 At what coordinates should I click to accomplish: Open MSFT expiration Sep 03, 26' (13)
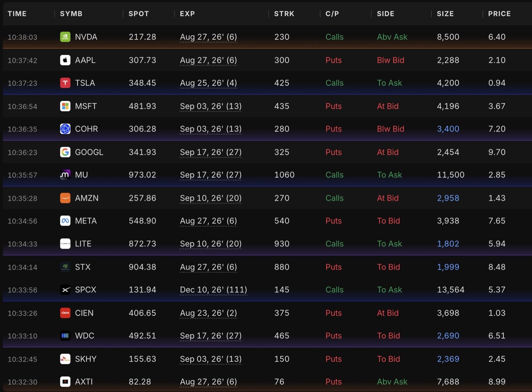(x=210, y=106)
